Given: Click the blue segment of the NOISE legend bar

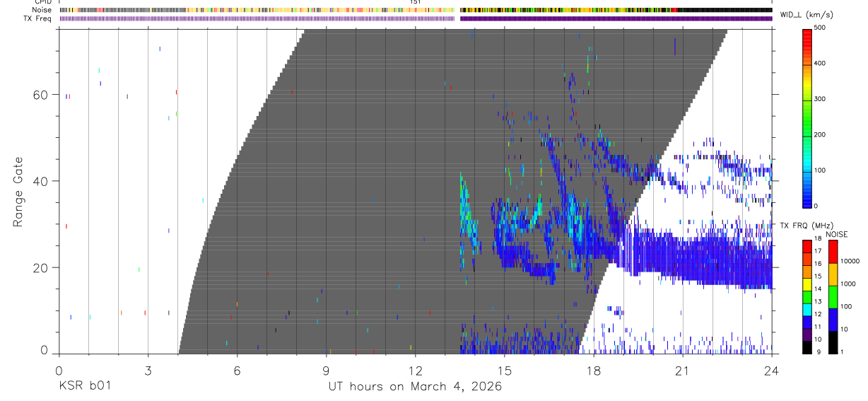Looking at the screenshot, I should (x=833, y=320).
